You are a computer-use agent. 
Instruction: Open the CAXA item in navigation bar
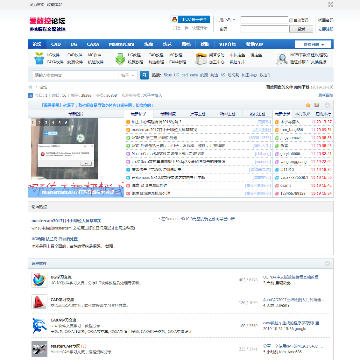[93, 44]
